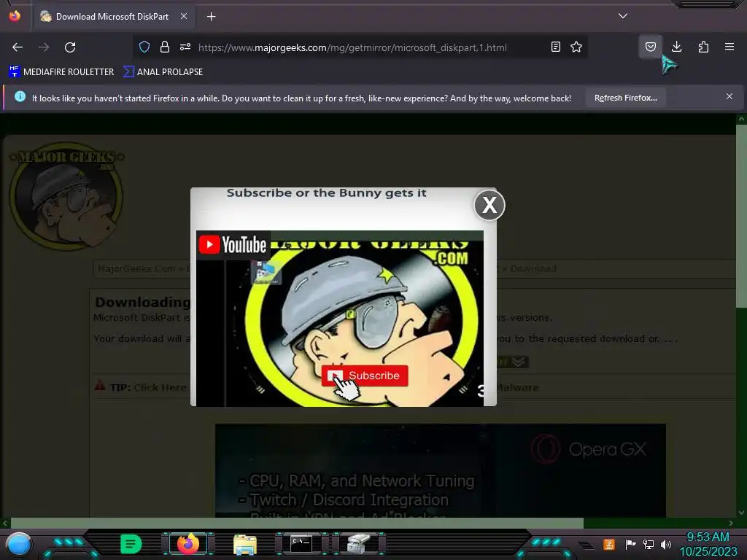Reload the current page
The height and width of the screenshot is (560, 747).
pos(70,47)
